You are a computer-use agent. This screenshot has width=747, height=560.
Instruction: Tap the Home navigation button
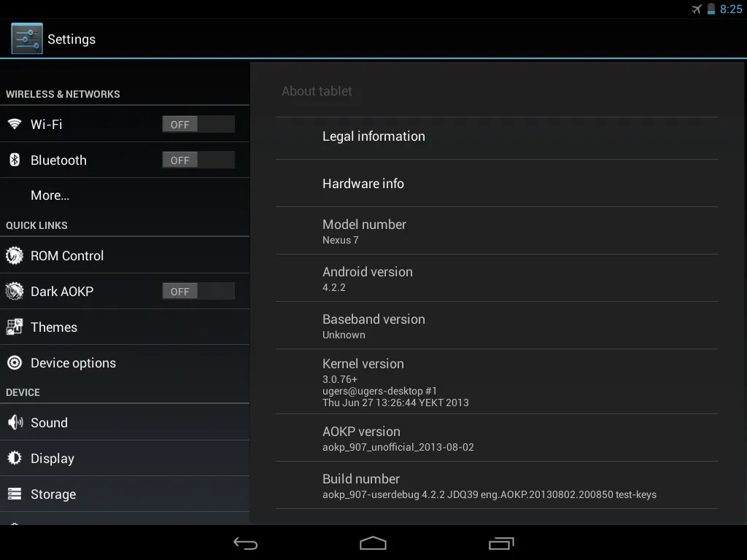tap(373, 543)
